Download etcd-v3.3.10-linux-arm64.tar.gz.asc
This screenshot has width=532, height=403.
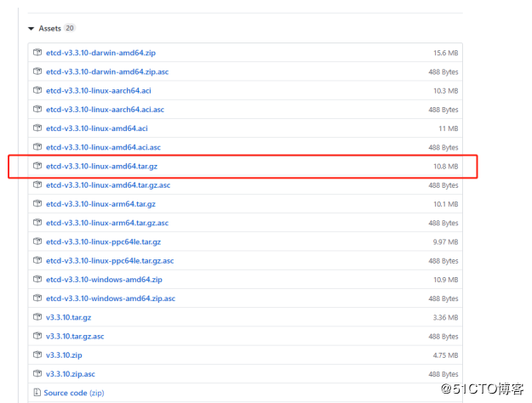pos(107,223)
